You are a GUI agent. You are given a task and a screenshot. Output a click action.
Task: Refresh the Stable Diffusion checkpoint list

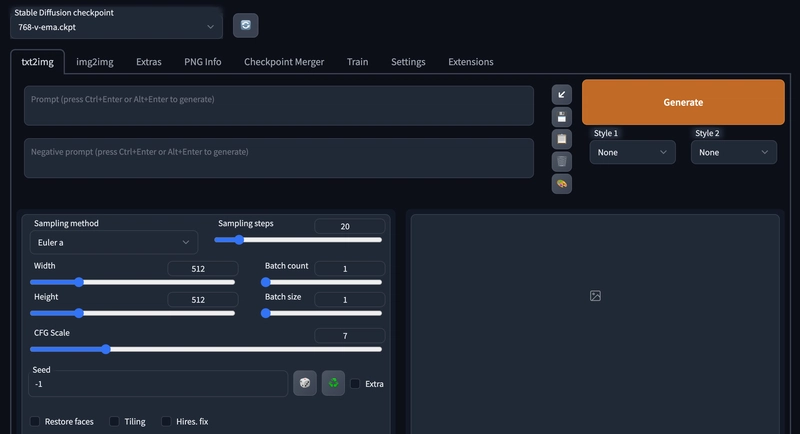point(245,25)
